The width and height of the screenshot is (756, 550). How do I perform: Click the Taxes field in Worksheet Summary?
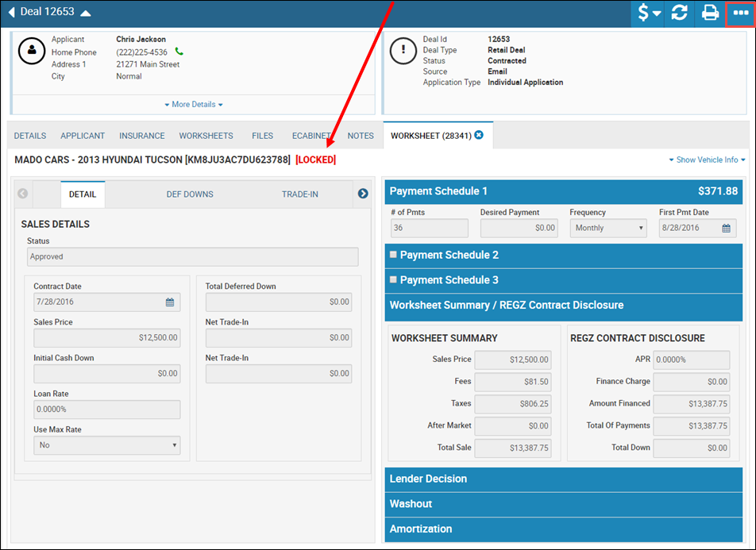coord(513,404)
